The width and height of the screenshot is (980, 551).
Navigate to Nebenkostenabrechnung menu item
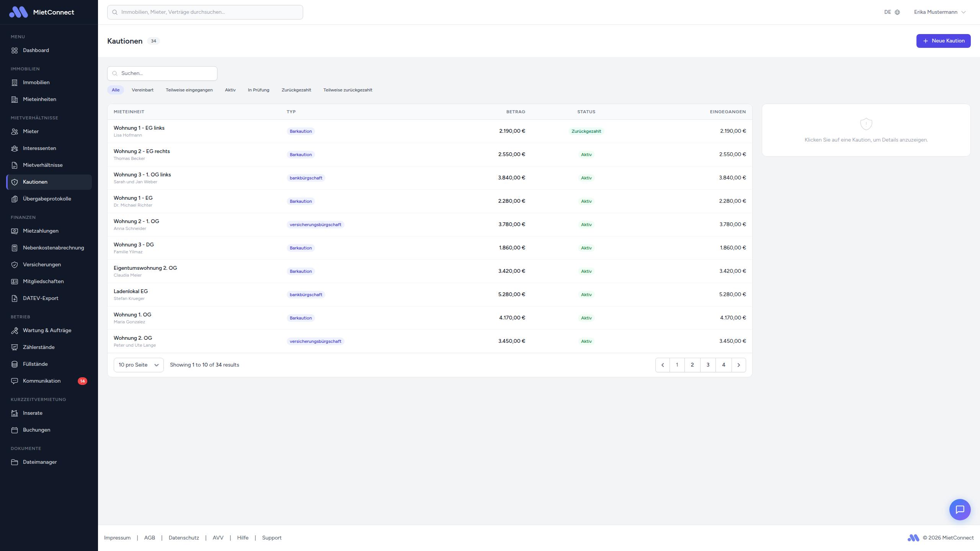point(53,248)
